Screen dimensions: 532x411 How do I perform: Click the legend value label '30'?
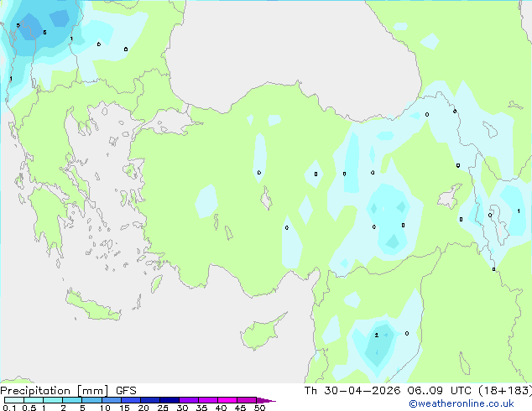(182, 408)
